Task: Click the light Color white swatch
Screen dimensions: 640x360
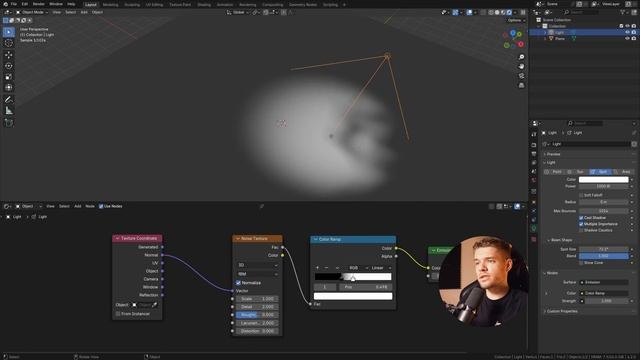Action: pos(604,179)
